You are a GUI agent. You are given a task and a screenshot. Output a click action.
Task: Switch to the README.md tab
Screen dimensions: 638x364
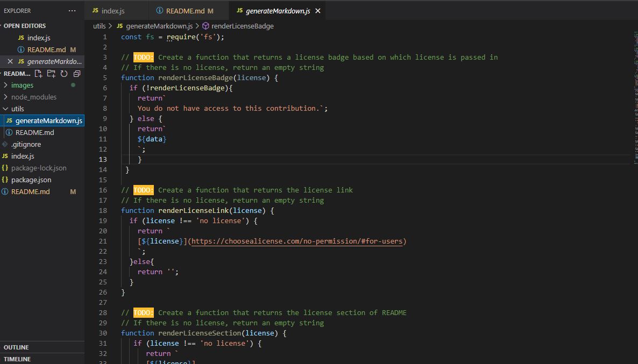click(x=187, y=10)
